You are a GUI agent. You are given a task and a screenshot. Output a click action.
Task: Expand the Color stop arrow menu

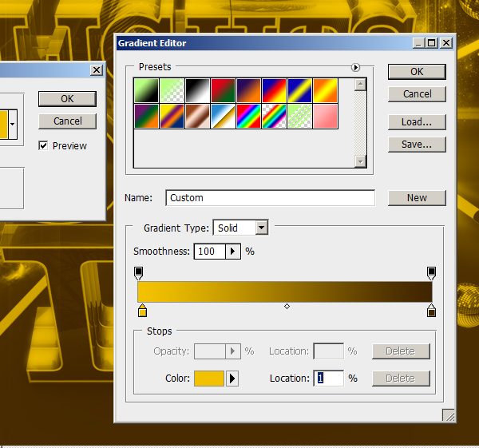click(232, 379)
